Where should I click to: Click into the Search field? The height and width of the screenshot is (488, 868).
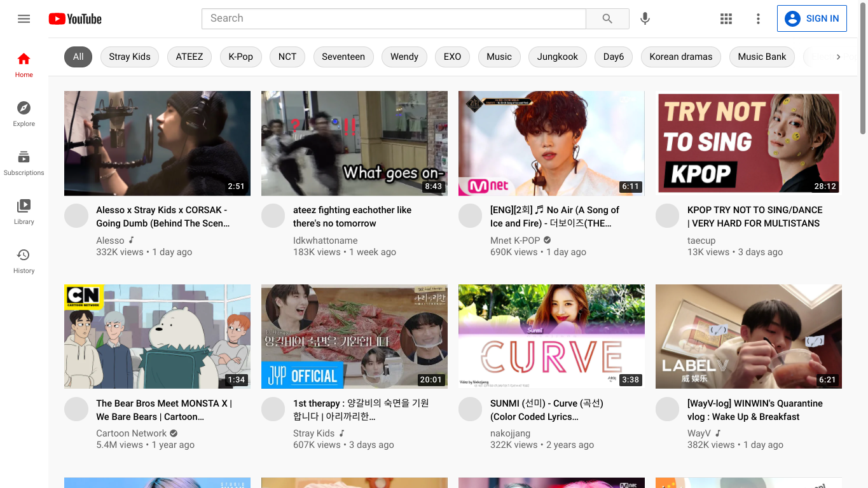point(394,18)
